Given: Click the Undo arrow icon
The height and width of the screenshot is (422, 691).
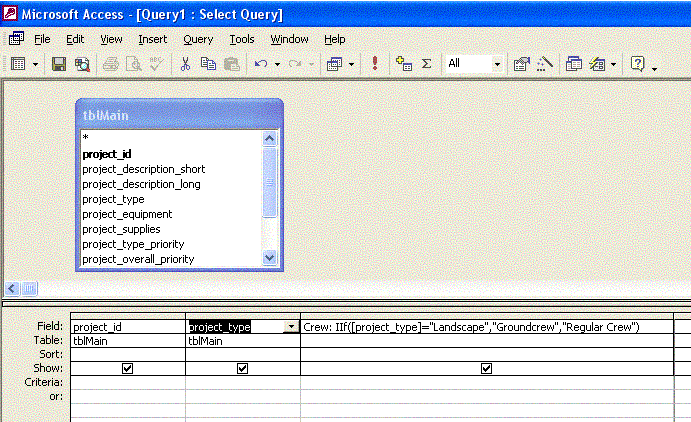Looking at the screenshot, I should coord(261,64).
